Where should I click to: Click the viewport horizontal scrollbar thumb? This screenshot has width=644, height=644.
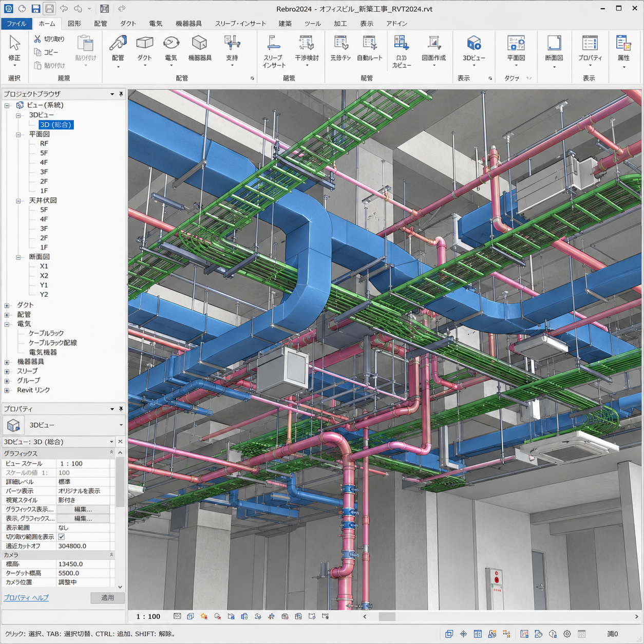387,616
